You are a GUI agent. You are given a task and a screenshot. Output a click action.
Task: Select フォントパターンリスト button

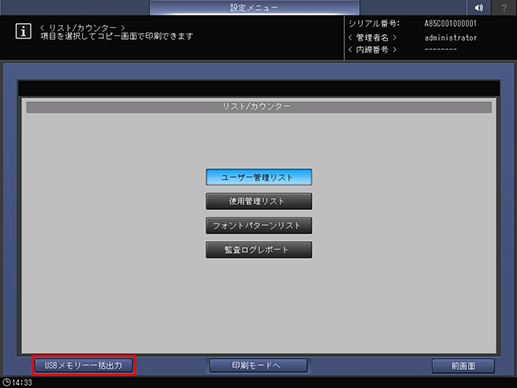(259, 226)
